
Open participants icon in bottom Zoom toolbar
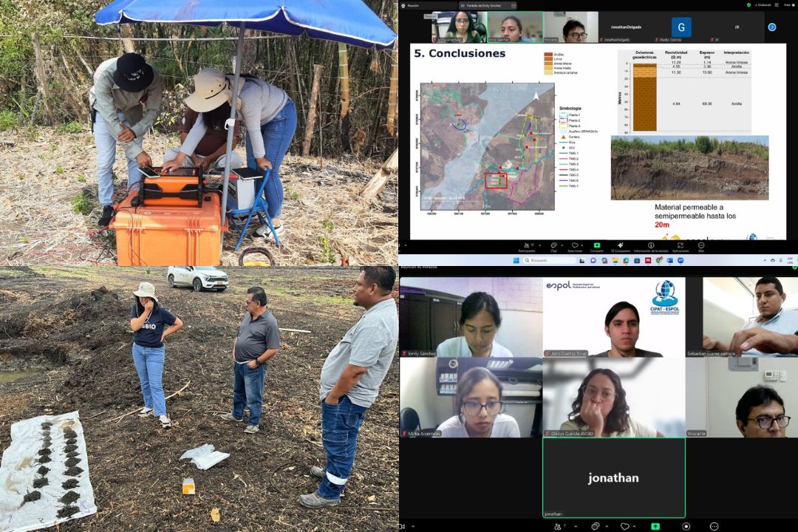(558, 526)
